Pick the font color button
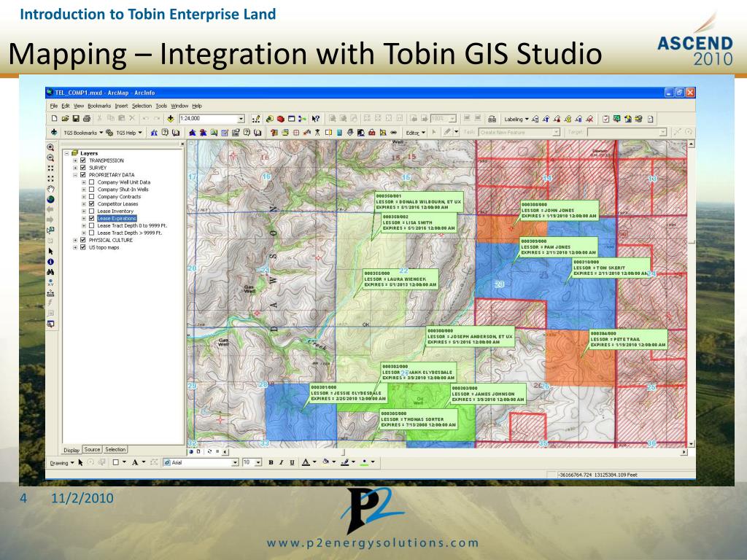This screenshot has height=560, width=747. (306, 462)
